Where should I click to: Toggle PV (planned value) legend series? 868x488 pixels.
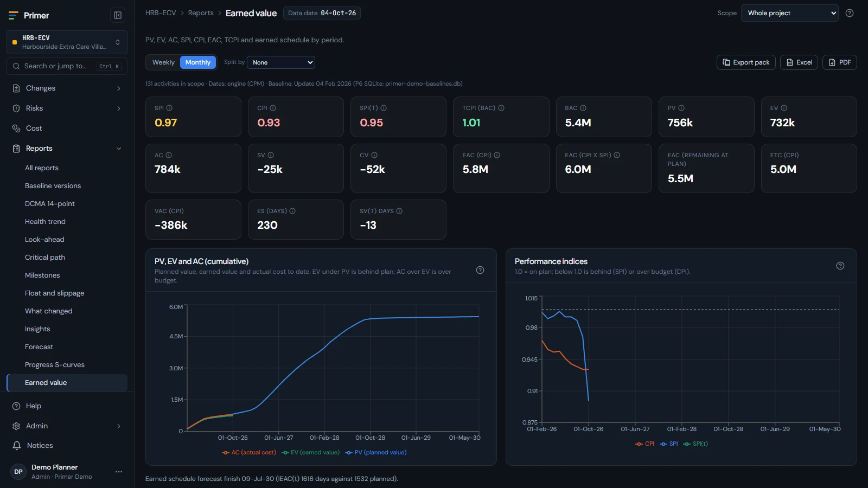pyautogui.click(x=376, y=452)
